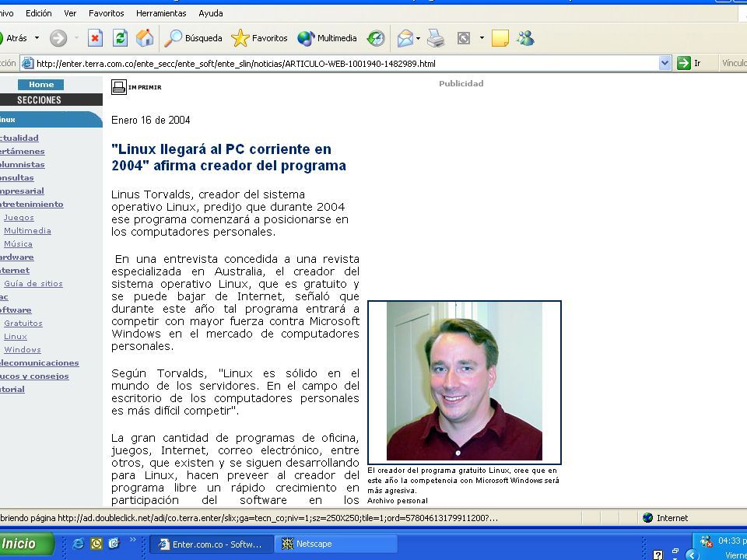Click the network tray icon with red X
This screenshot has height=560, width=747.
[x=706, y=541]
